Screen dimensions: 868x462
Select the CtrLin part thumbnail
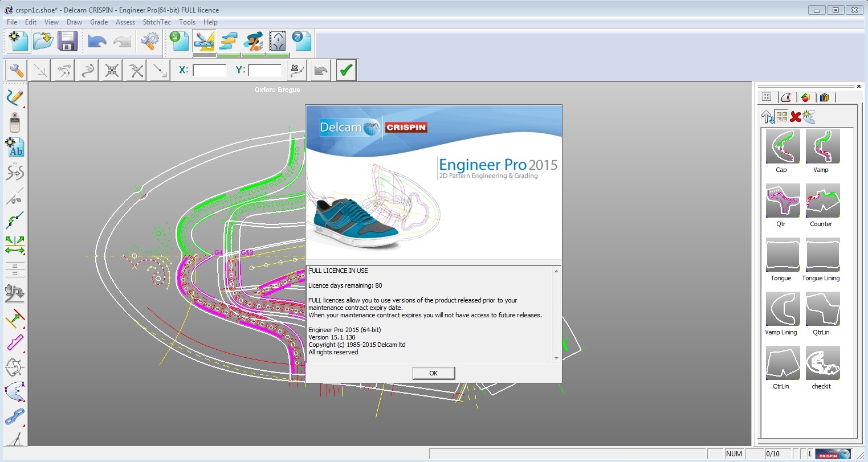coord(783,363)
